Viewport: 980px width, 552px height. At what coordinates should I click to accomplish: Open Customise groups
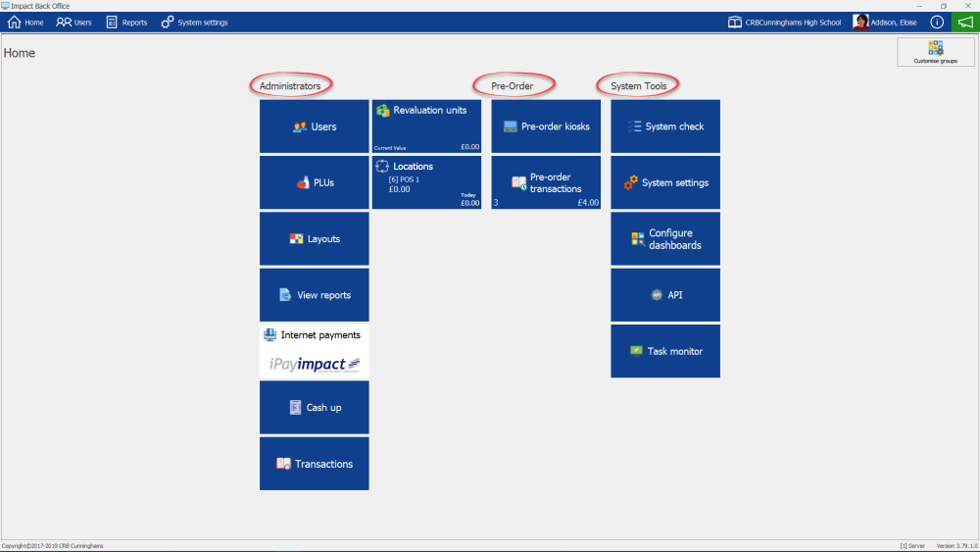(936, 52)
